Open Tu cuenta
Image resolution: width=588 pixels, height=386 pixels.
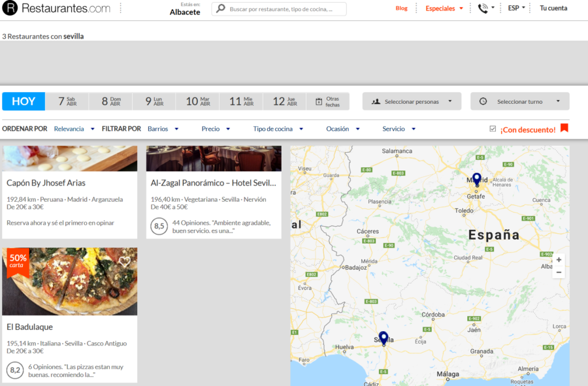tap(553, 8)
